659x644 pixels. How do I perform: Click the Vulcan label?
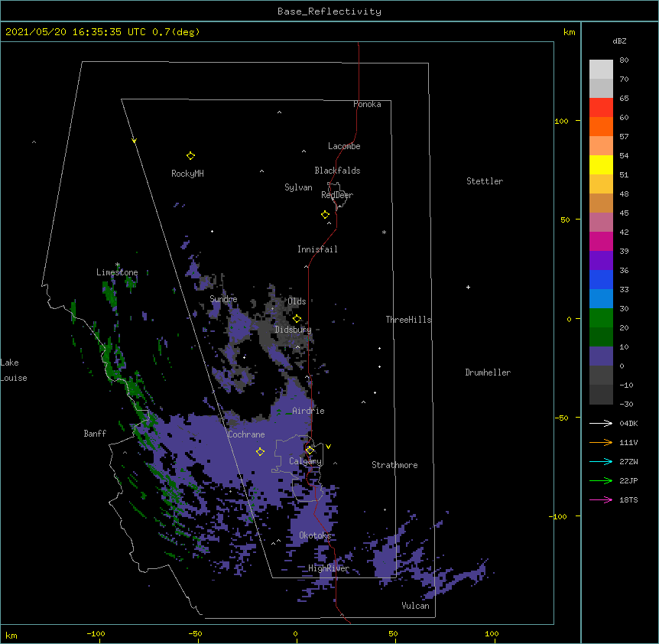pyautogui.click(x=415, y=606)
